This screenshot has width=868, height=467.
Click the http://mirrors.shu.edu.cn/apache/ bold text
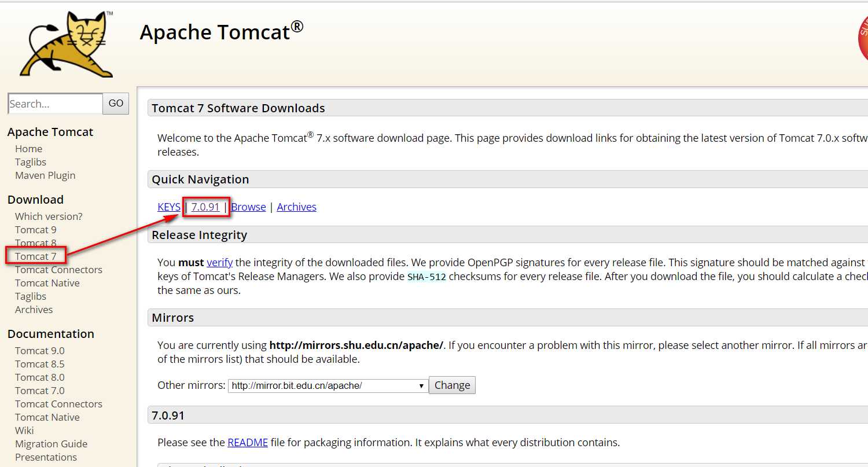(356, 345)
